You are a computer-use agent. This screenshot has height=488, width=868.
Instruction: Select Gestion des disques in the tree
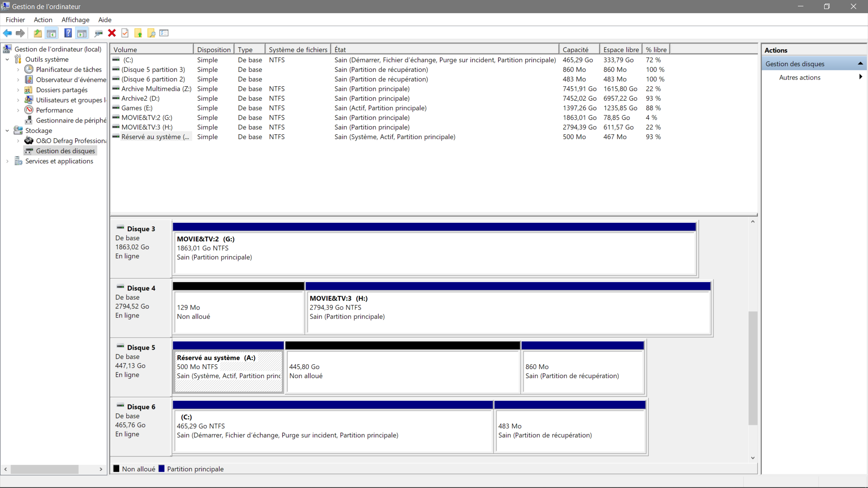pyautogui.click(x=66, y=151)
